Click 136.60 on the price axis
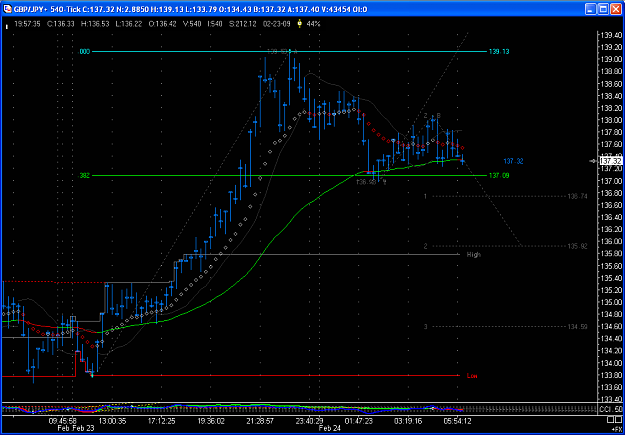 (x=611, y=205)
